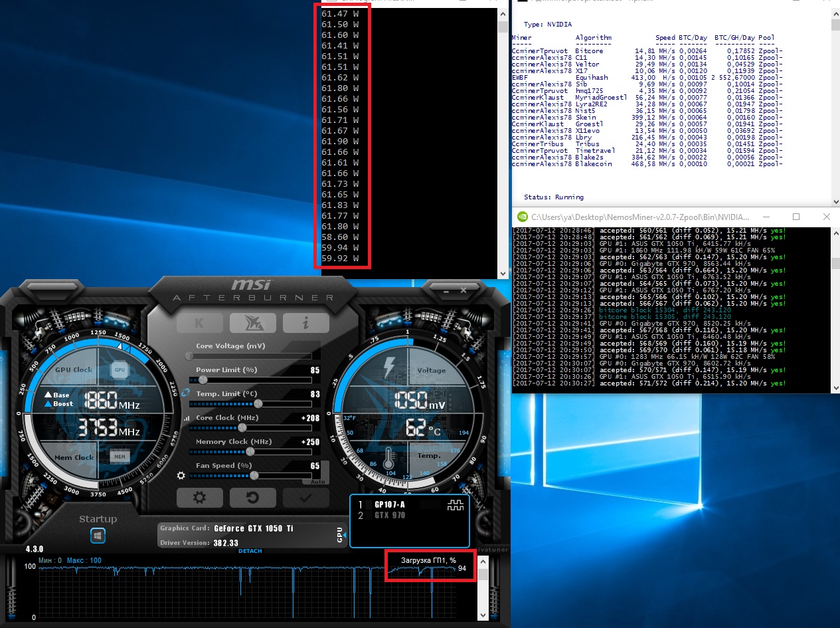
Task: Click the Fan Speed value 65
Action: tap(315, 466)
